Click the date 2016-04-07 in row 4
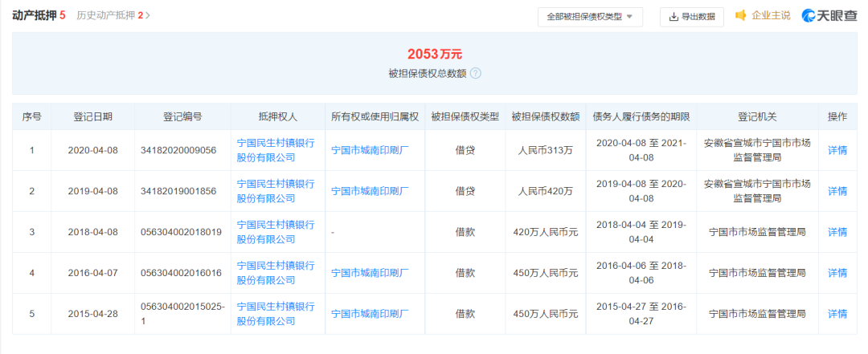 point(93,273)
